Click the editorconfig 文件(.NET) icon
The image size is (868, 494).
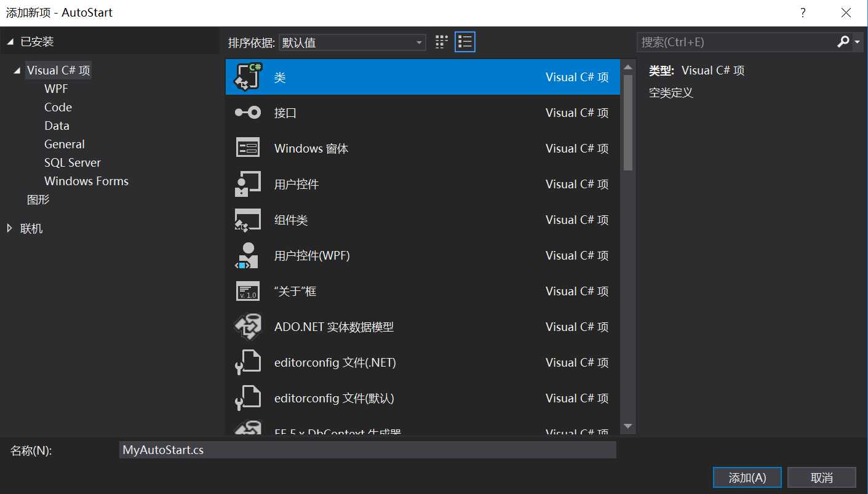point(248,362)
